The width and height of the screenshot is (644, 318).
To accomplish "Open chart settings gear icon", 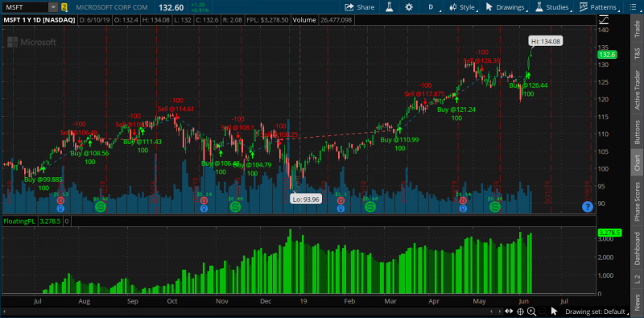I will 409,7.
